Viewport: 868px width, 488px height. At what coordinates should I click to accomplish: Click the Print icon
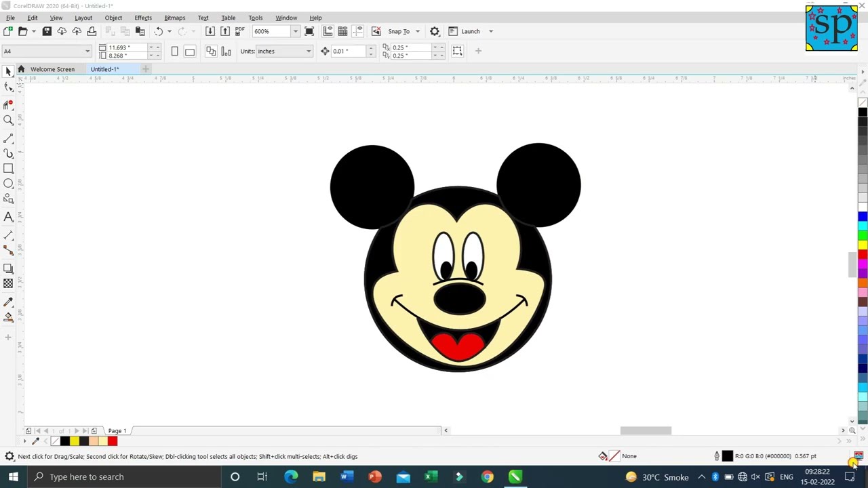tap(92, 31)
